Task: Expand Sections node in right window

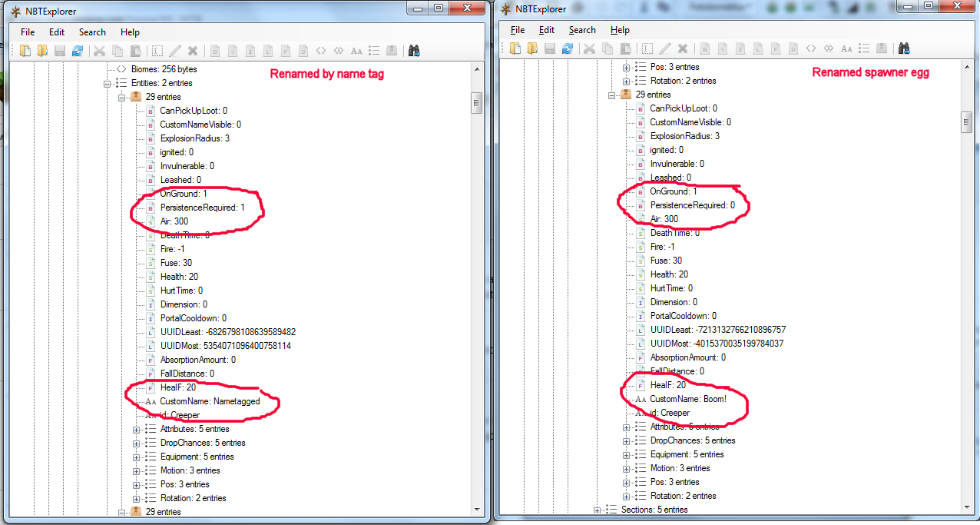Action: 597,510
